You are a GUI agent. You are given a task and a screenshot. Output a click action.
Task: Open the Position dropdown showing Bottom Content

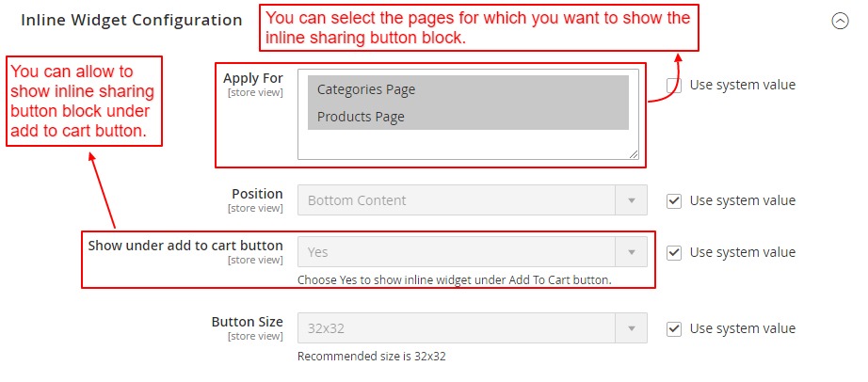pos(472,200)
